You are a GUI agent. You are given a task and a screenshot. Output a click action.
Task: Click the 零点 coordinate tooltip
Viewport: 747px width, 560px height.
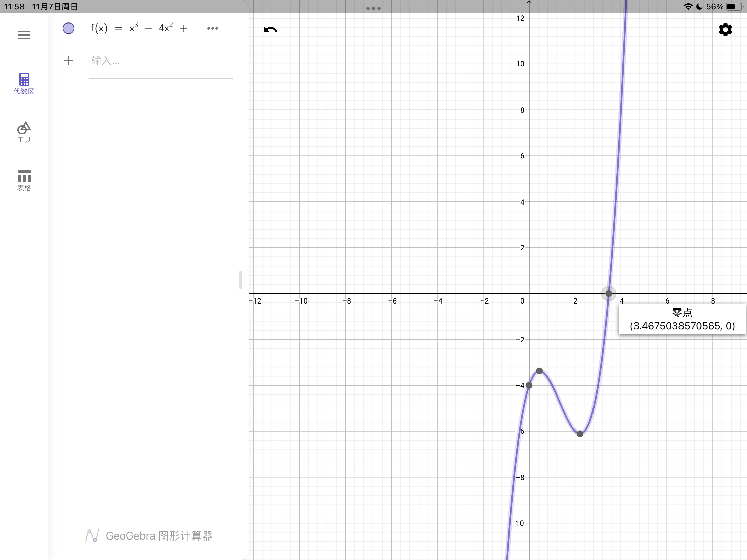click(682, 319)
